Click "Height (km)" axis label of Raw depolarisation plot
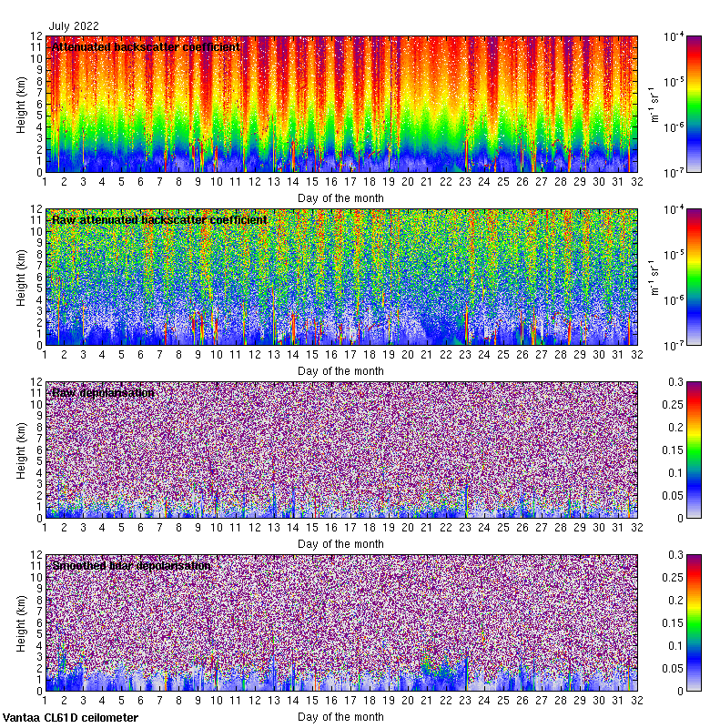This screenshot has height=728, width=710. (22, 450)
